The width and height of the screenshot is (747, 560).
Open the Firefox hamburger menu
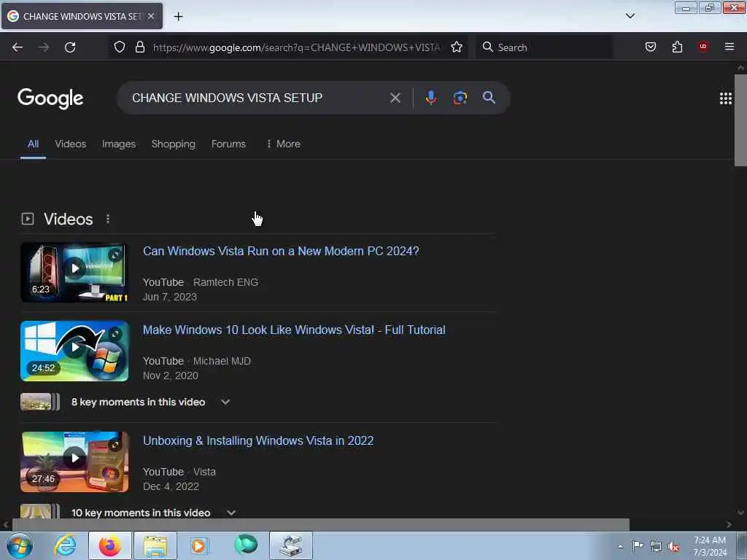[729, 47]
